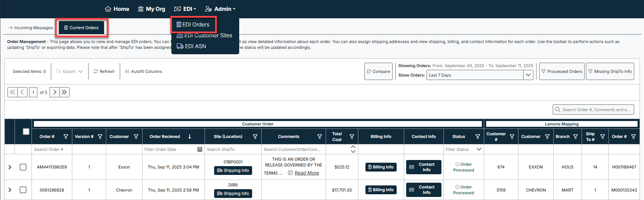Check the box for order AM4411398359
The width and height of the screenshot is (644, 200).
[23, 167]
